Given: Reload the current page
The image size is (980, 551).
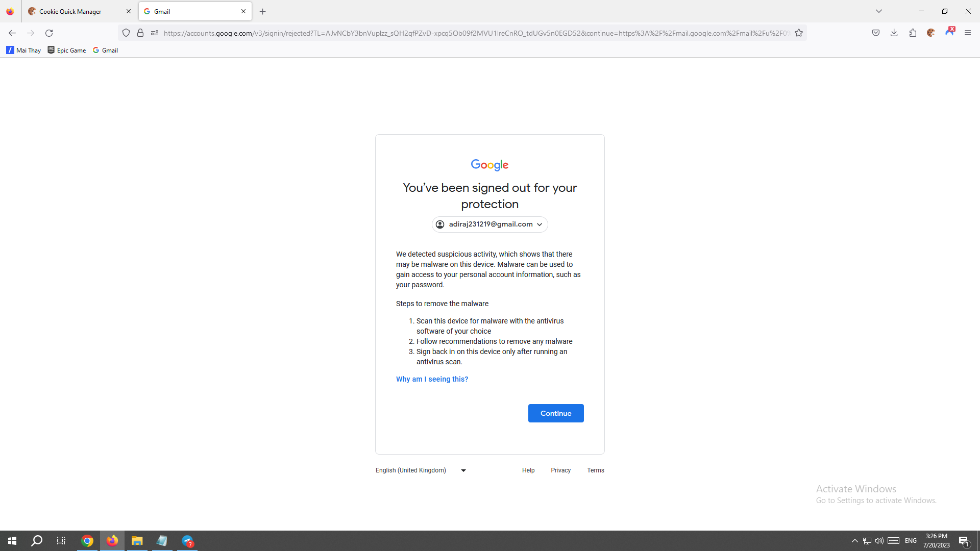Looking at the screenshot, I should [49, 33].
